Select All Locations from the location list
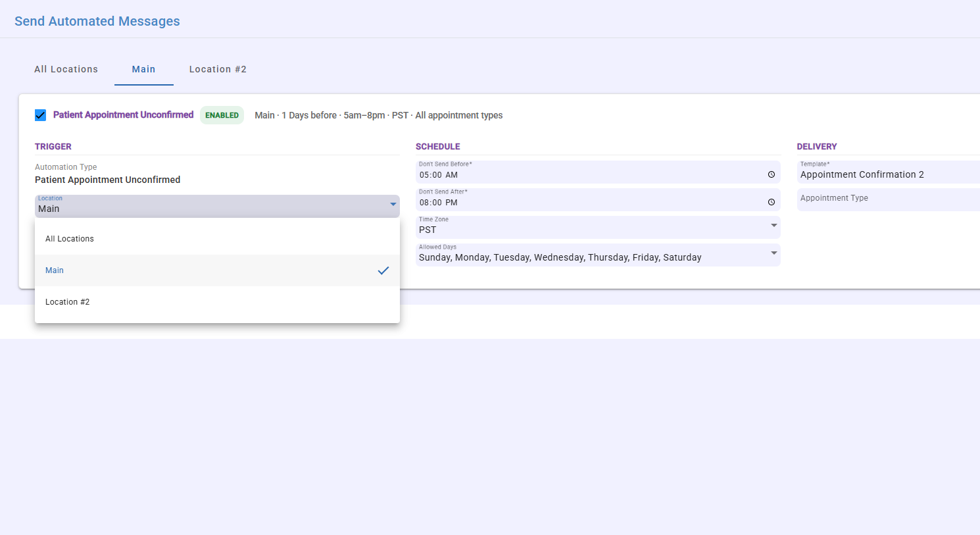The width and height of the screenshot is (980, 535). click(x=217, y=239)
